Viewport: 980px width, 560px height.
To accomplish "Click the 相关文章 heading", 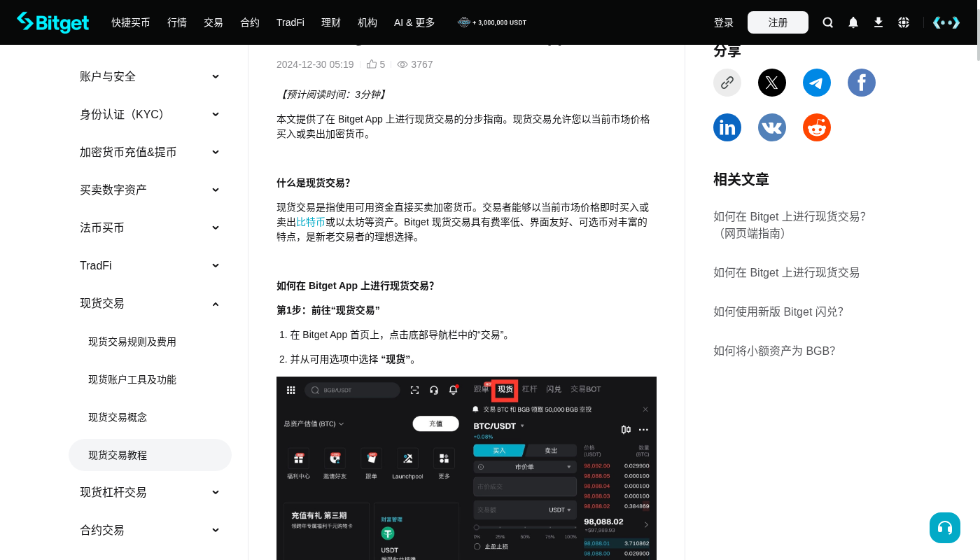I will coord(741,179).
